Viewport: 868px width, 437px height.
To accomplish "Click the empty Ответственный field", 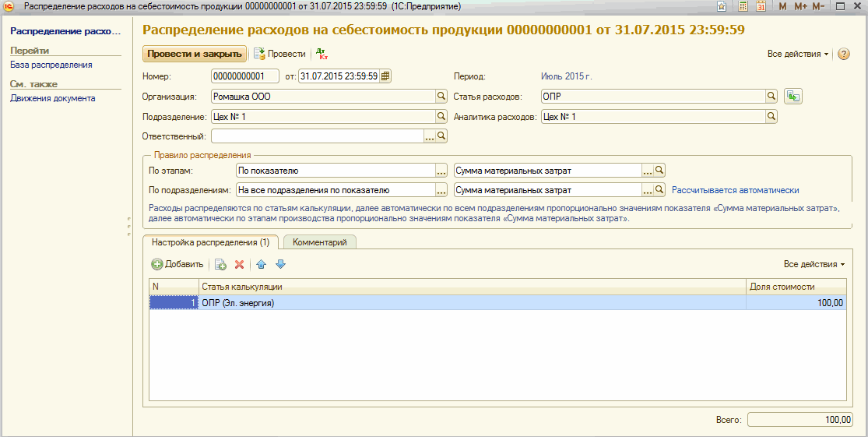I will (x=317, y=136).
